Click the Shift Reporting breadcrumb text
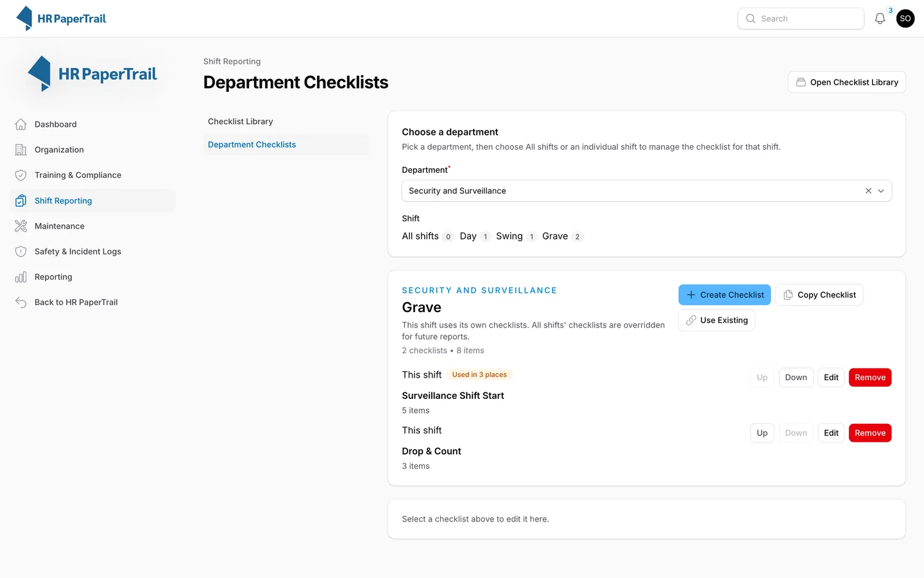The image size is (924, 578). point(232,62)
